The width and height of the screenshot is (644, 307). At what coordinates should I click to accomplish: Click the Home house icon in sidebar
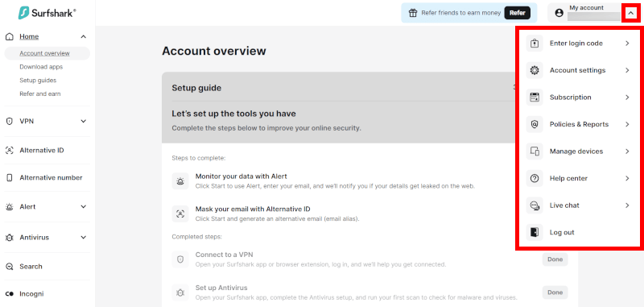pyautogui.click(x=10, y=36)
